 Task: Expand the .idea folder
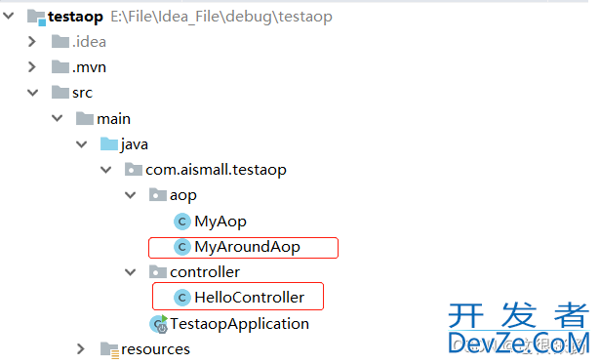coord(32,41)
